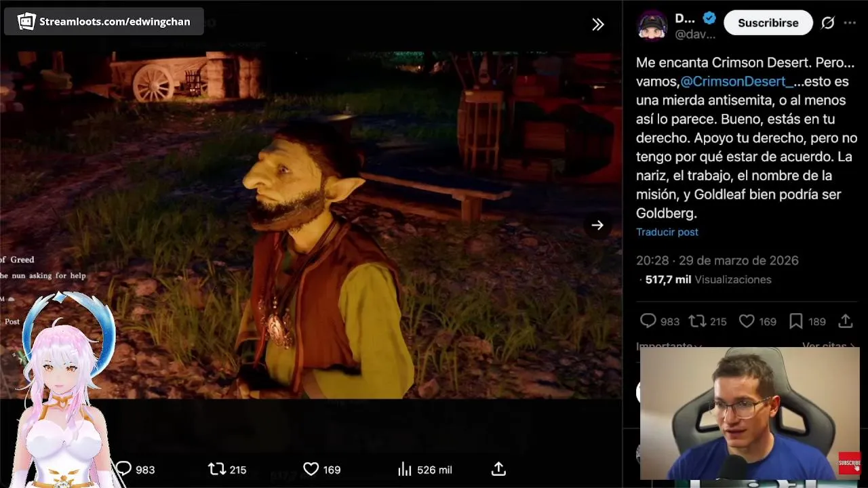This screenshot has height=488, width=868.
Task: Click the Grok icon next to Suscribirse
Action: pyautogui.click(x=828, y=23)
